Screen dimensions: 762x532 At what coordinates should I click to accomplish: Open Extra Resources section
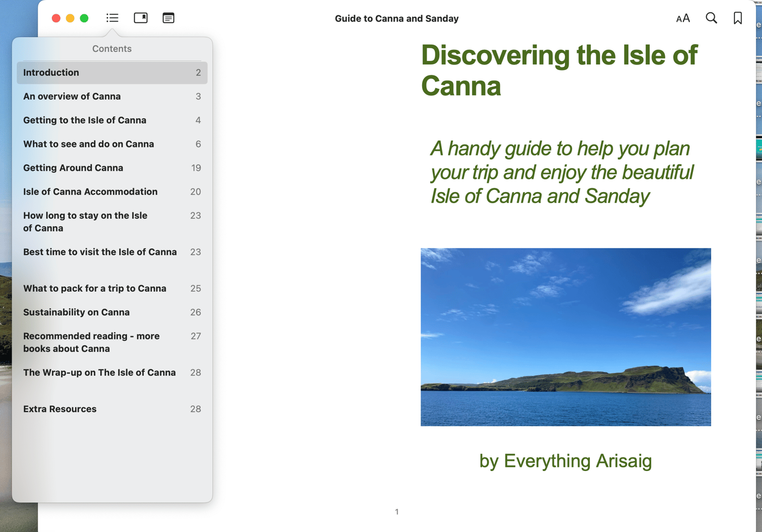[x=112, y=409]
